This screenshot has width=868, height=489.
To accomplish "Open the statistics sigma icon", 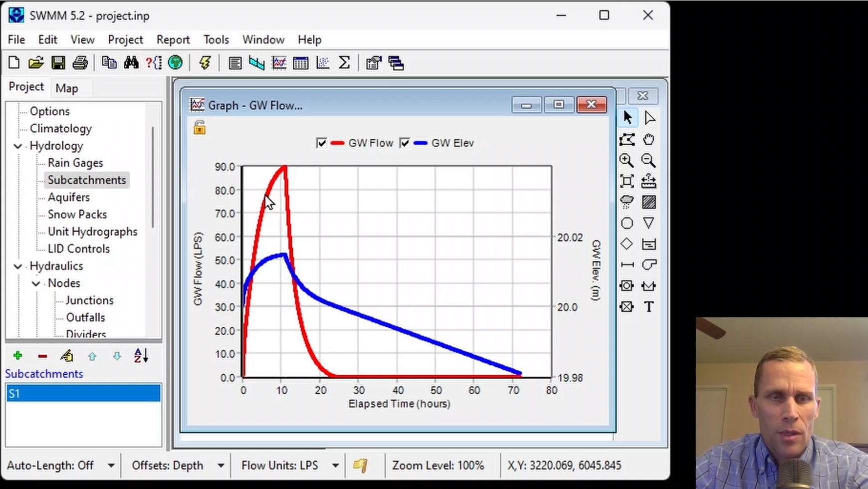I will coord(344,63).
